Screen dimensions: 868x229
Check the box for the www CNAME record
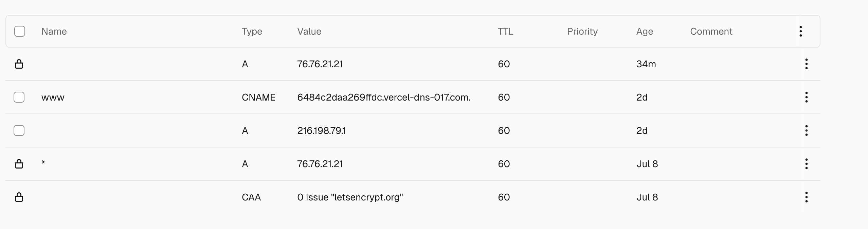pyautogui.click(x=19, y=97)
